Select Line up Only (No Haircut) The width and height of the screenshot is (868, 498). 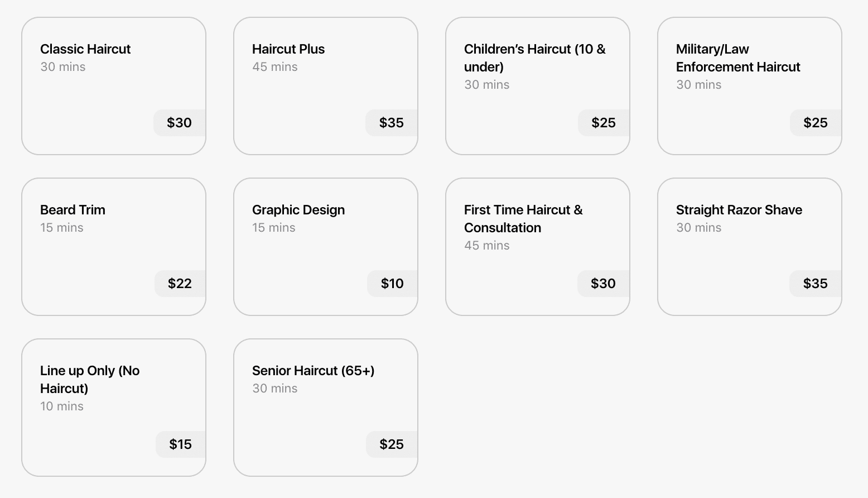pyautogui.click(x=113, y=408)
